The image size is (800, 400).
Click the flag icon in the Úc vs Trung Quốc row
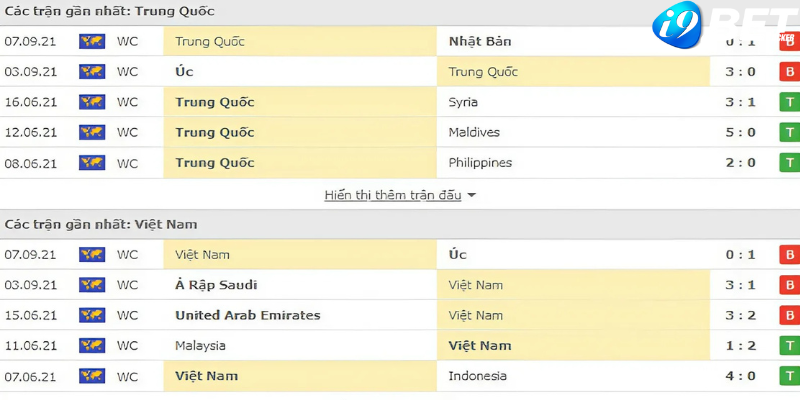[x=92, y=72]
